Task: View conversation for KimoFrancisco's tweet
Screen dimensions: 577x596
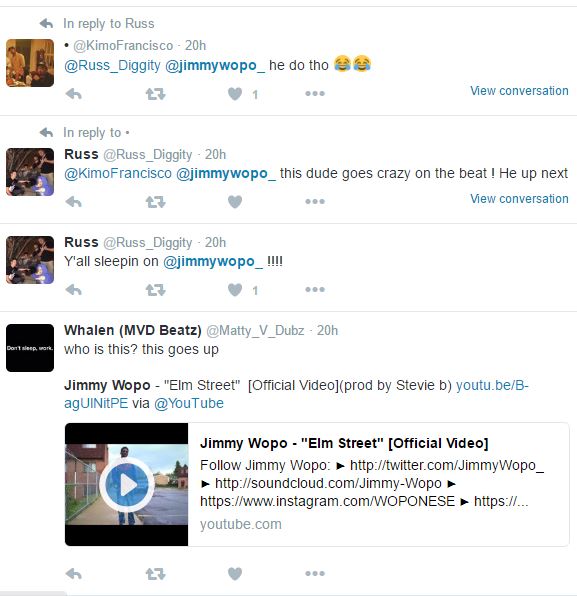Action: click(x=519, y=91)
